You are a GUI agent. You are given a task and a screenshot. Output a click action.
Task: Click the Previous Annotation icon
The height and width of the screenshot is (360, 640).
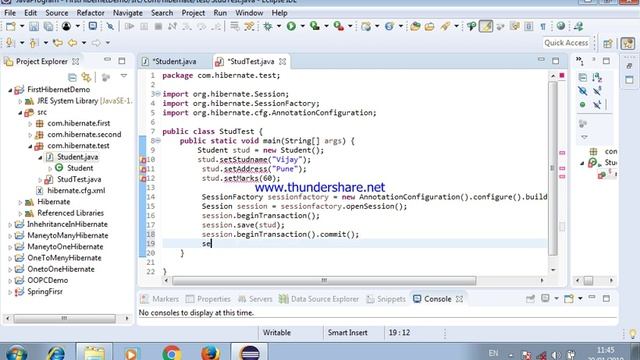coord(34,42)
